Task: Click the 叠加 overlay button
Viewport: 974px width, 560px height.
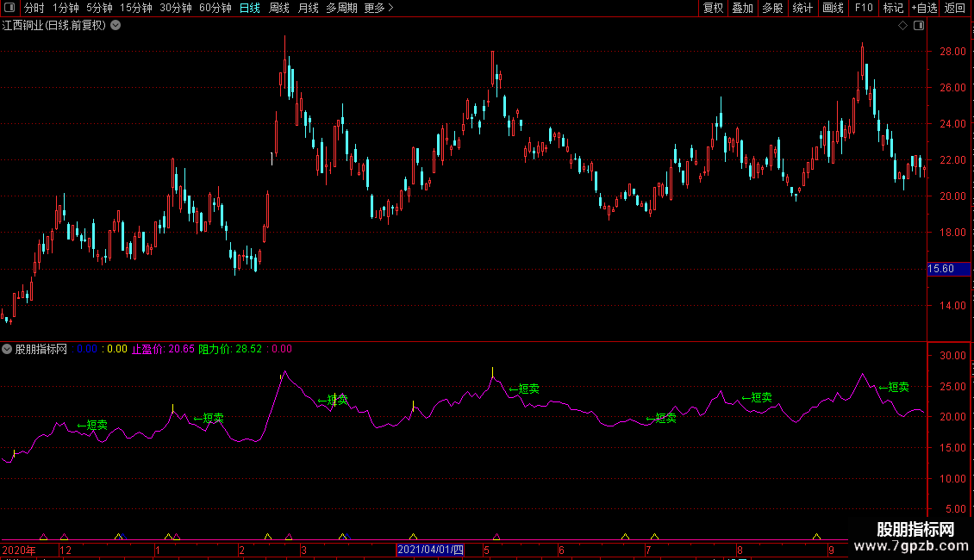Action: point(742,8)
